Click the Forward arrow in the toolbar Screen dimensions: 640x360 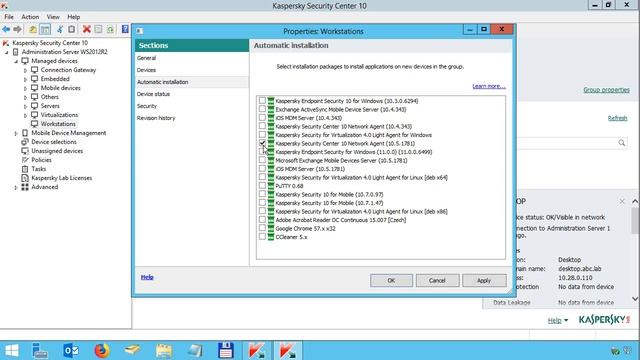pyautogui.click(x=17, y=29)
